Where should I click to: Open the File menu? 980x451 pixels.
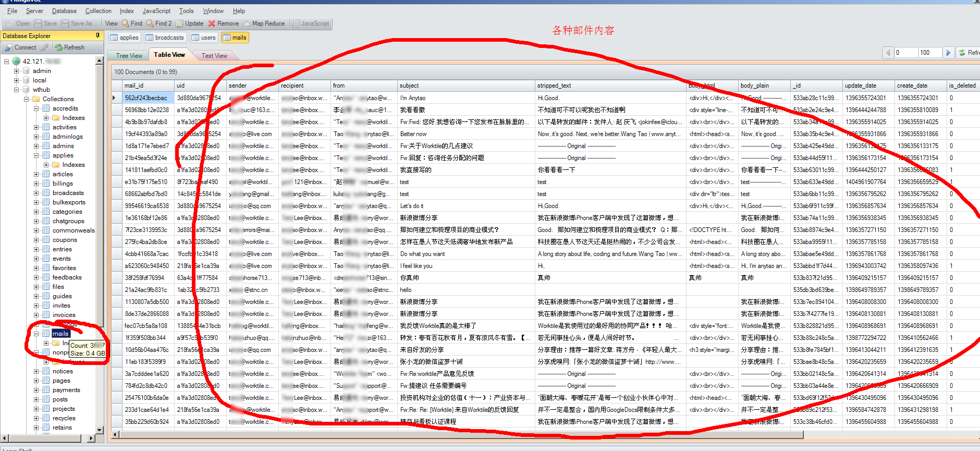point(12,11)
